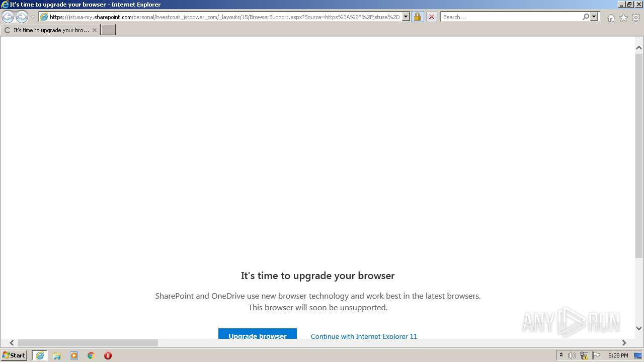The width and height of the screenshot is (644, 362).
Task: Click the network connection tray icon
Action: (x=584, y=355)
